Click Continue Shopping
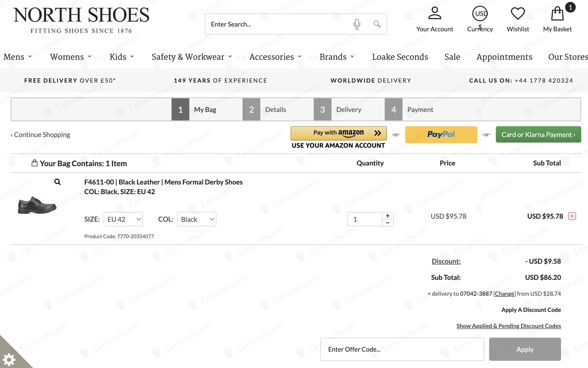This screenshot has height=368, width=588. coord(40,134)
